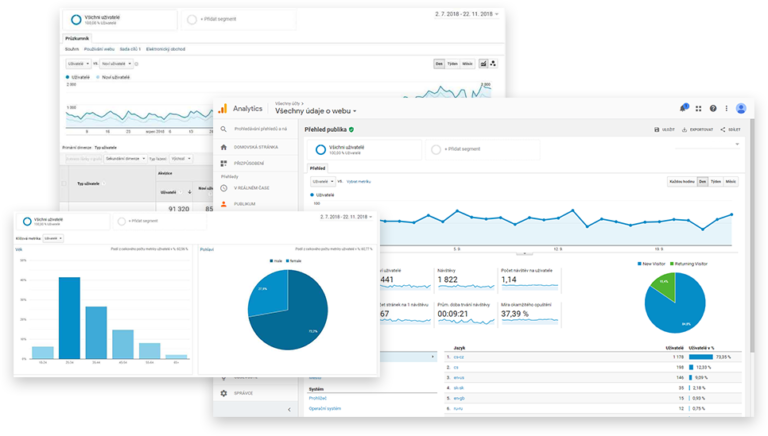768x436 pixels.
Task: Click the Přidat segment circle in Přehled publika
Action: tap(436, 149)
